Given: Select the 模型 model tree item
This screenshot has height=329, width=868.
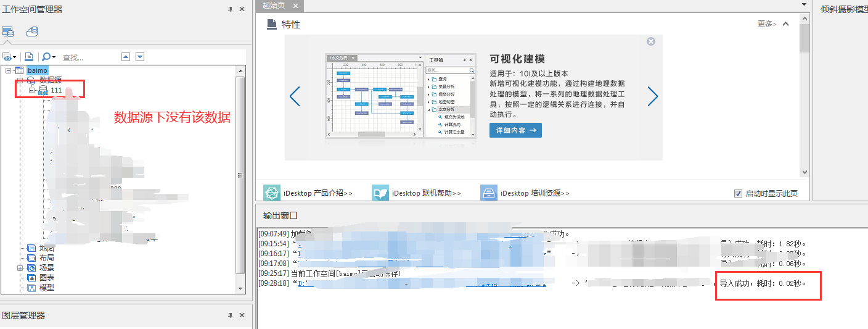Looking at the screenshot, I should (x=47, y=288).
